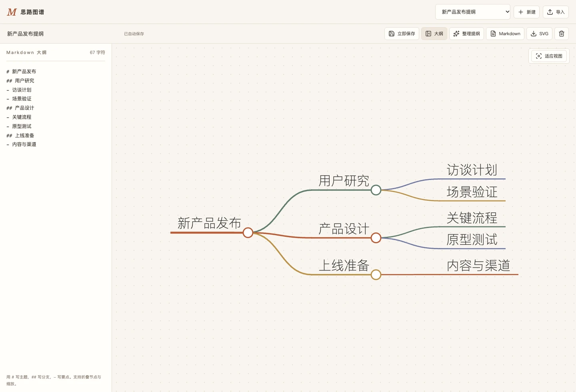576x392 pixels.
Task: Select the 访谈计划 leaf node
Action: point(472,170)
